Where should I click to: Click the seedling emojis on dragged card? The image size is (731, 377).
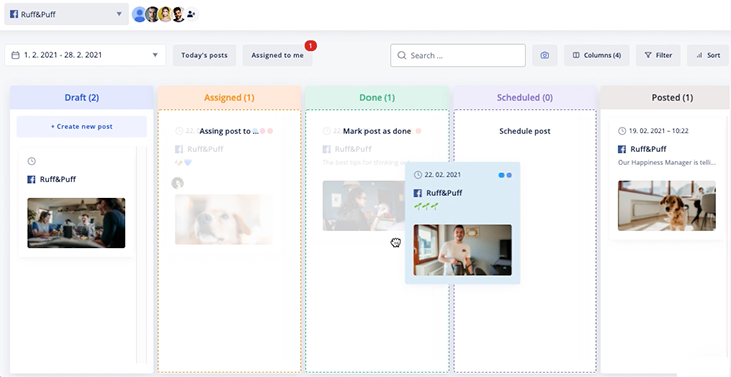[426, 206]
